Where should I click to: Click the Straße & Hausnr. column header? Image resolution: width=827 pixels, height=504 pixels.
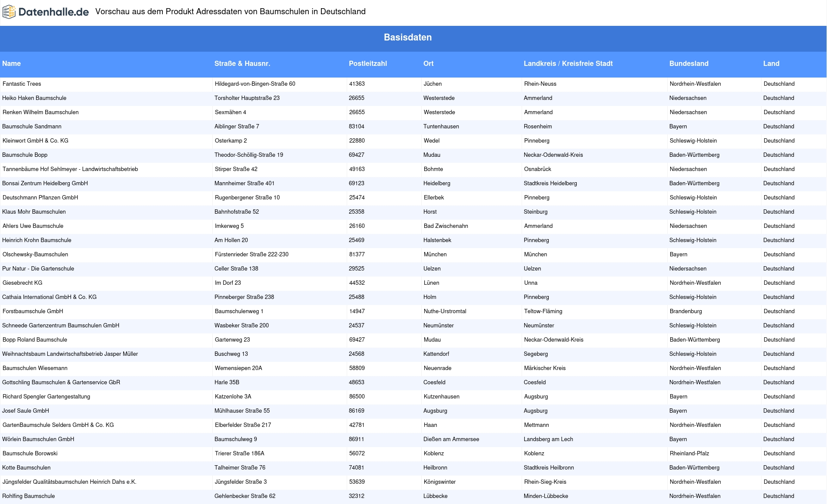pos(243,64)
